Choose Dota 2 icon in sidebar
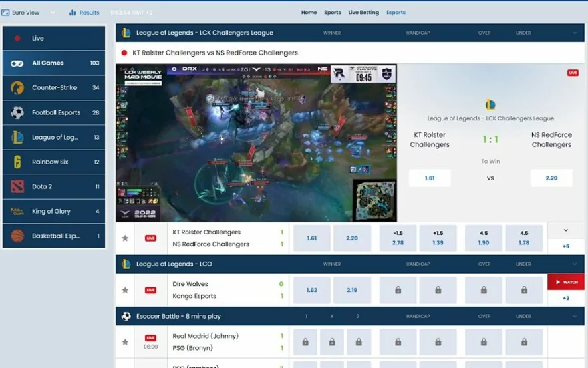 tap(17, 187)
